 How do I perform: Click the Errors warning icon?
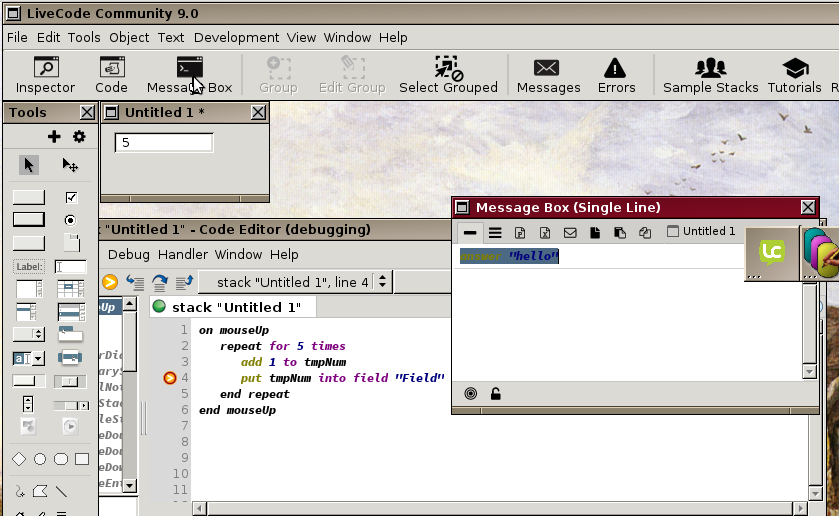point(616,76)
